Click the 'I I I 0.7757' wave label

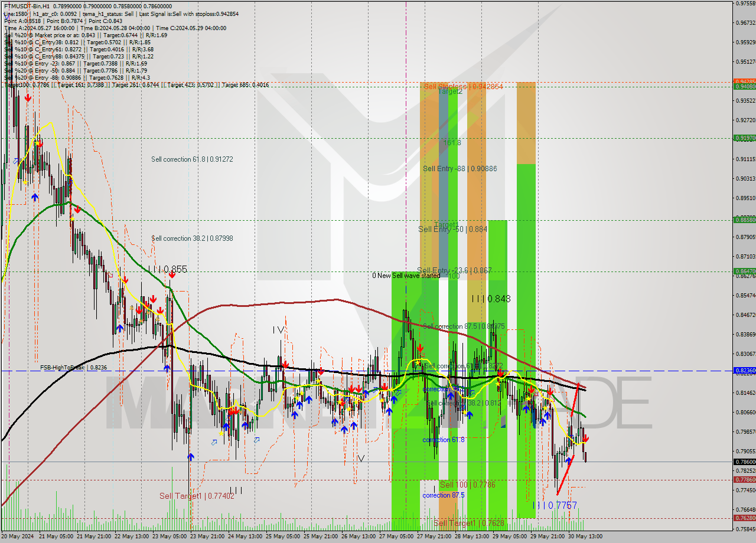click(x=555, y=506)
